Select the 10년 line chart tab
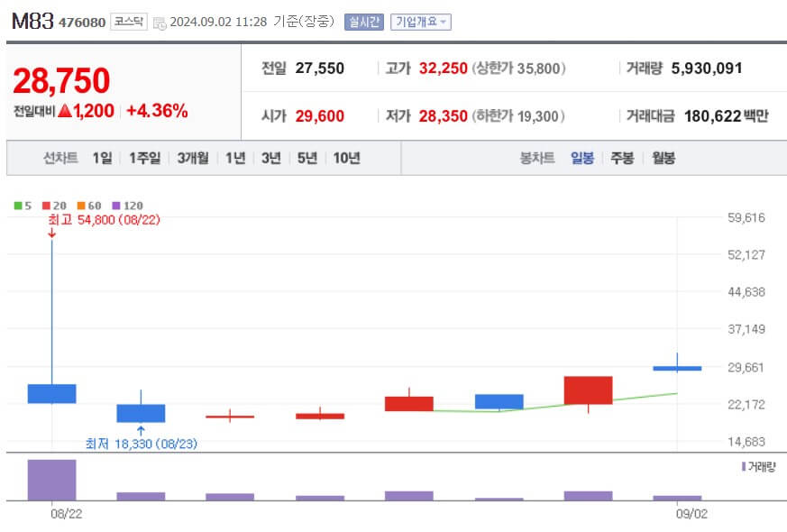The image size is (787, 532). click(347, 158)
